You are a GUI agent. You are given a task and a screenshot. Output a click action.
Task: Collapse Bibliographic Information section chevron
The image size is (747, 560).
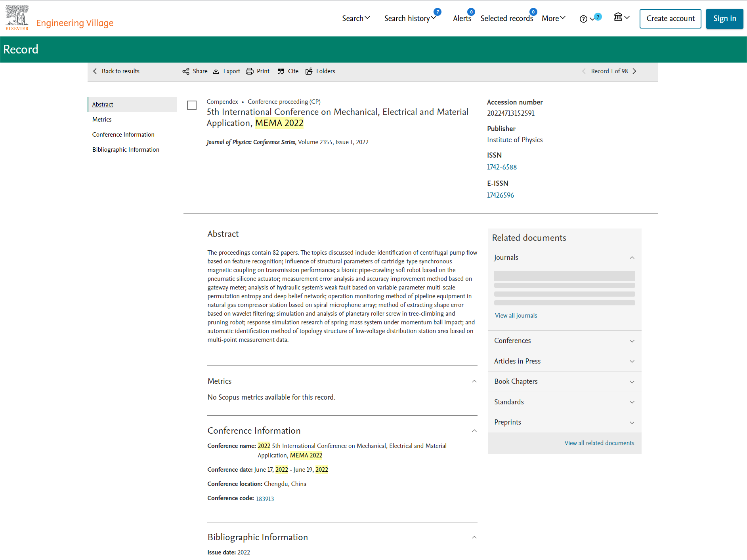(x=474, y=537)
